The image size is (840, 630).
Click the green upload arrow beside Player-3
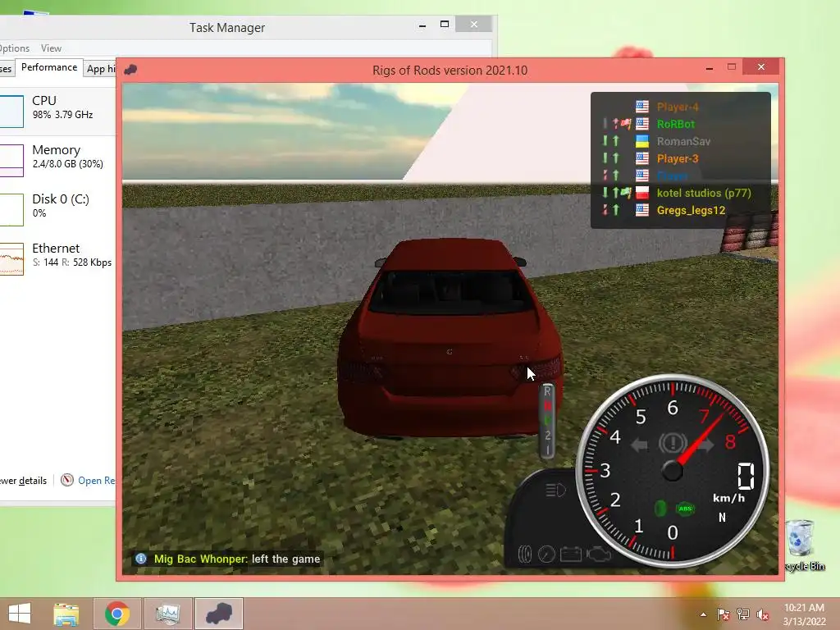[x=616, y=158]
